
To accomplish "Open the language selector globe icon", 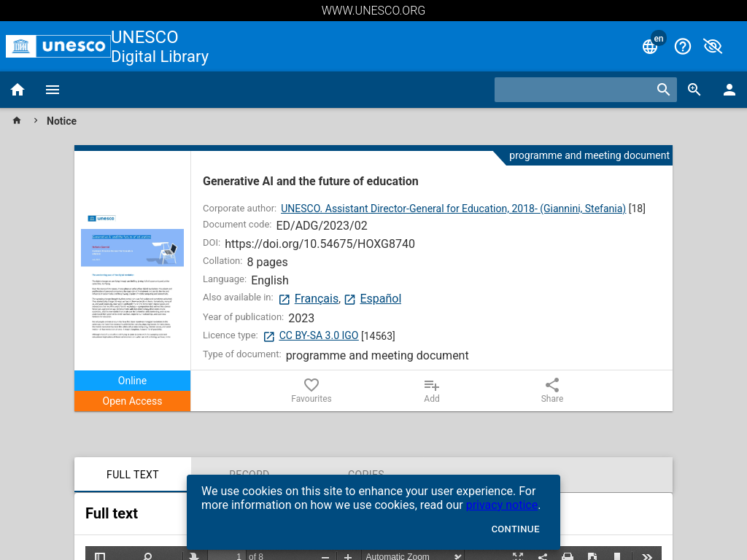I will point(650,47).
